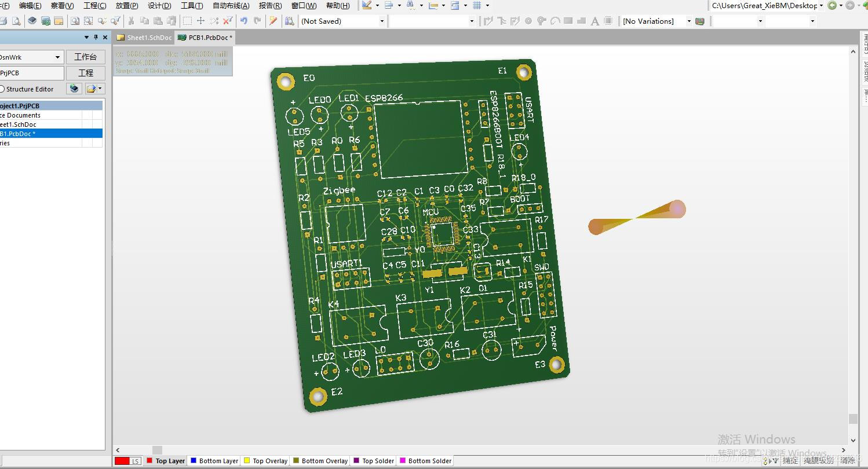Expand the file path dropdown

click(821, 5)
